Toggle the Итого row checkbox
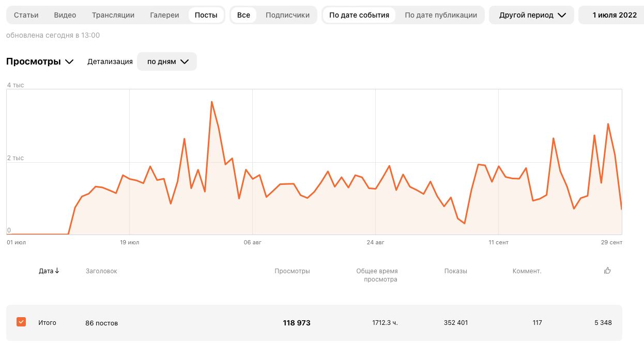644x344 pixels. tap(21, 322)
